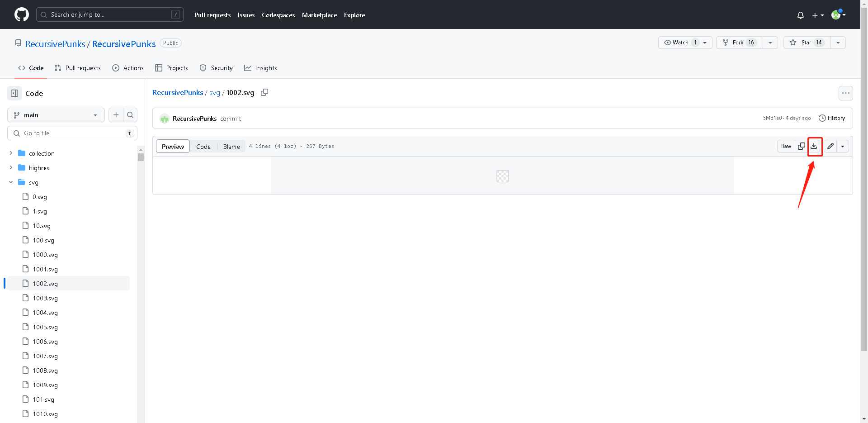868x423 pixels.
Task: Click the search files magnifier icon
Action: (130, 115)
